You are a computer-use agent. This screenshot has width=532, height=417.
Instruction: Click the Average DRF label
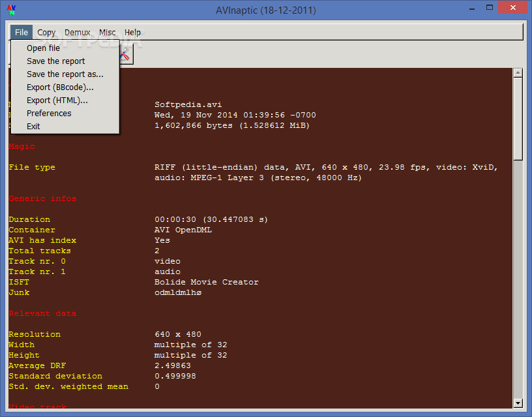click(x=37, y=365)
